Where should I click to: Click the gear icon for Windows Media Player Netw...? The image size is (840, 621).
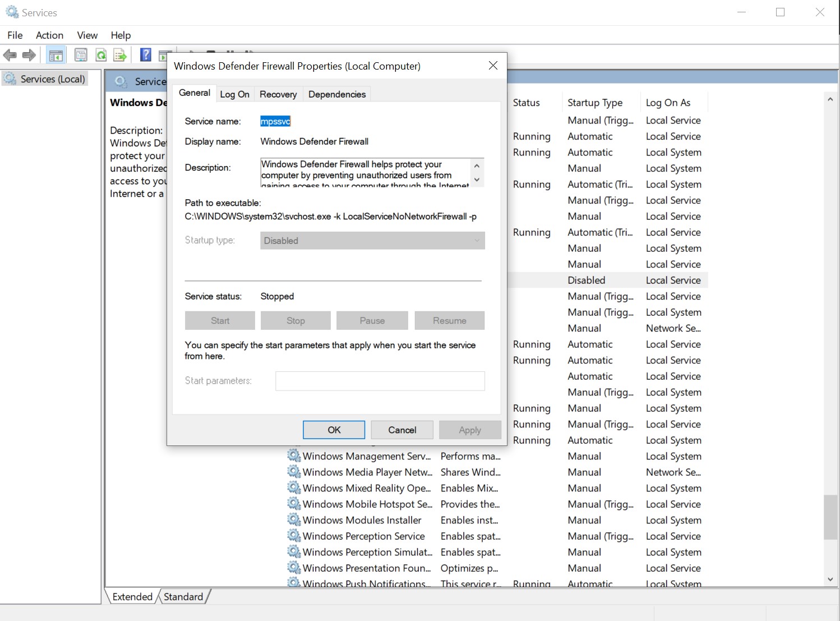click(294, 471)
